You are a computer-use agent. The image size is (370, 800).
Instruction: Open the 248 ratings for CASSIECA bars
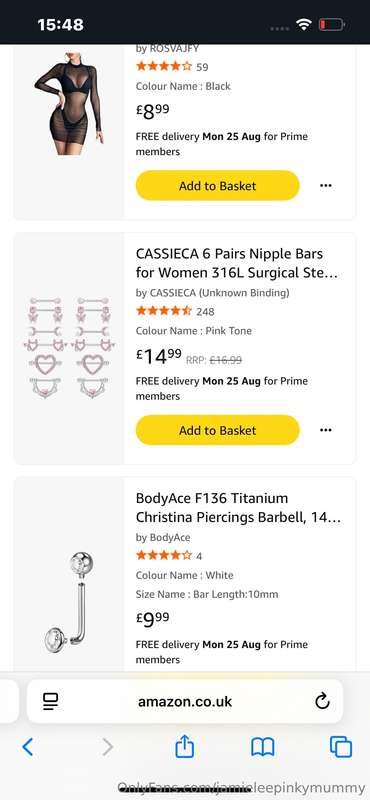[205, 311]
